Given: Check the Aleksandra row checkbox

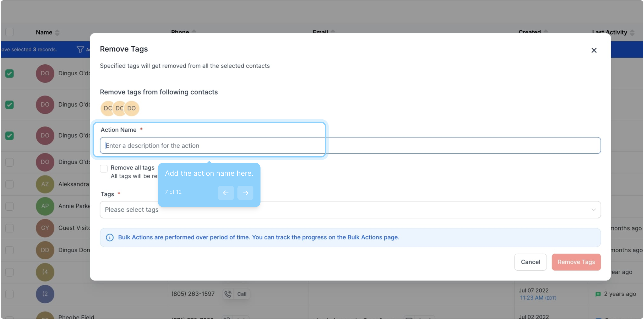Looking at the screenshot, I should point(9,184).
